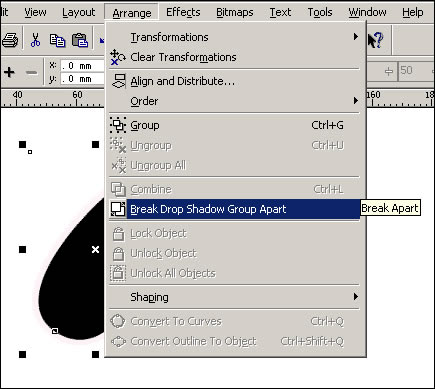Open Align and Distribute dialog
Screen dimensions: 435x389
point(234,81)
